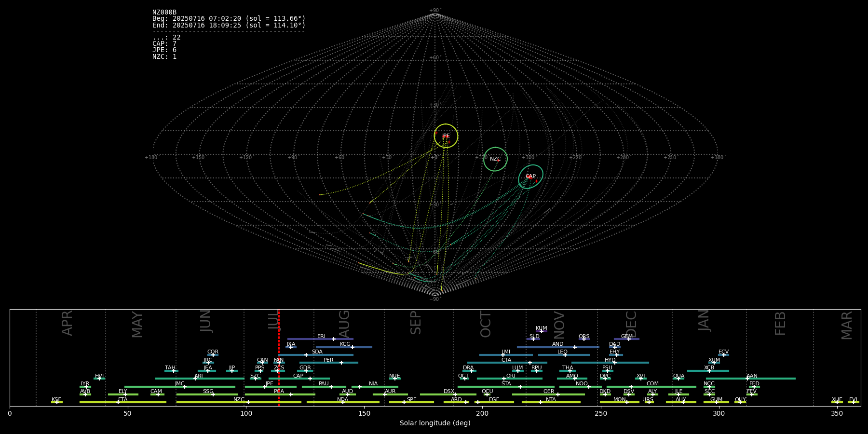This screenshot has width=868, height=434.
Task: Click the '+120' longitude label on the map
Action: [245, 157]
